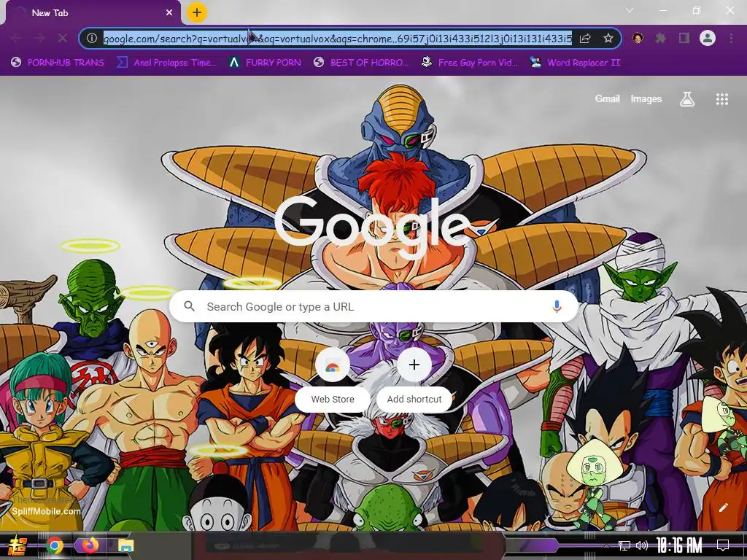Stop loading the page
747x560 pixels.
pos(63,38)
